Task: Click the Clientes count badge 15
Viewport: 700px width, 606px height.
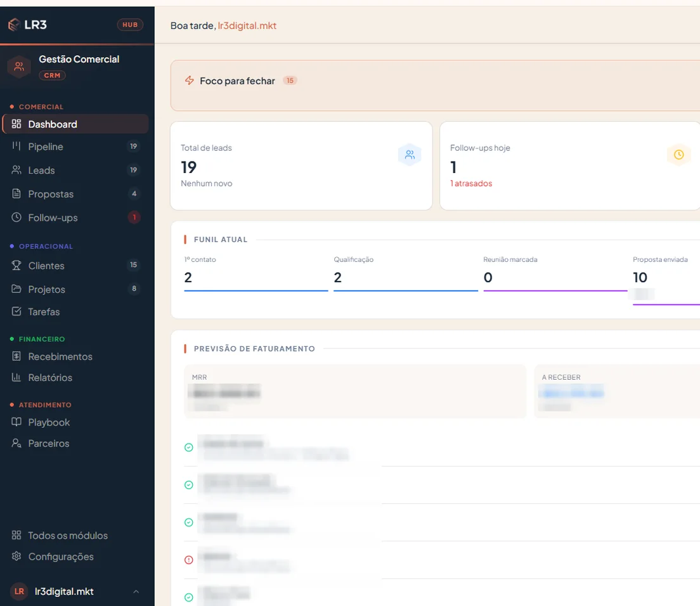Action: (x=134, y=265)
